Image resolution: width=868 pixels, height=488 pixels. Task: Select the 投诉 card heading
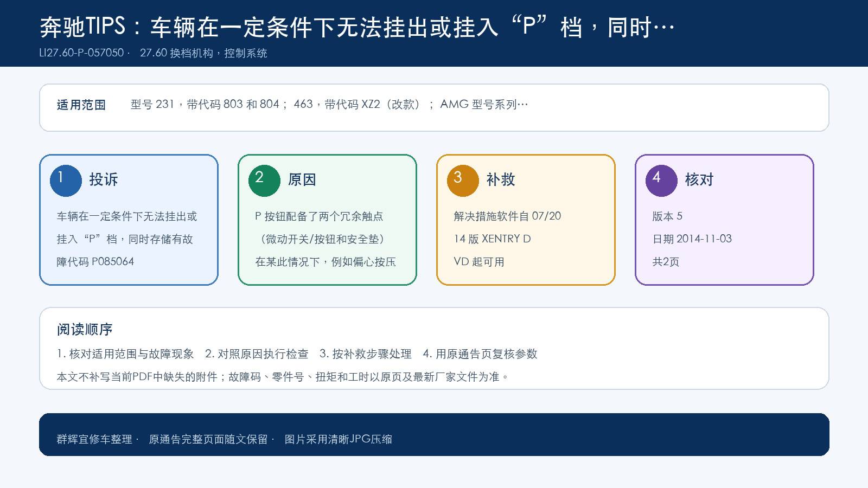pos(104,179)
